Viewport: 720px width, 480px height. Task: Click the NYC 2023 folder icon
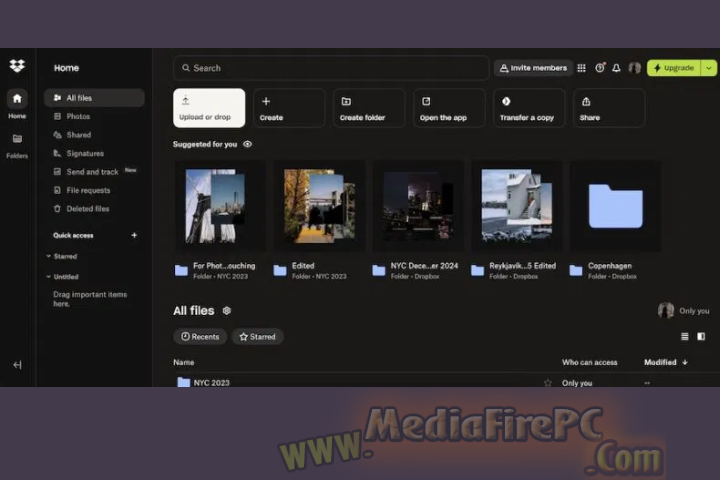pos(183,382)
